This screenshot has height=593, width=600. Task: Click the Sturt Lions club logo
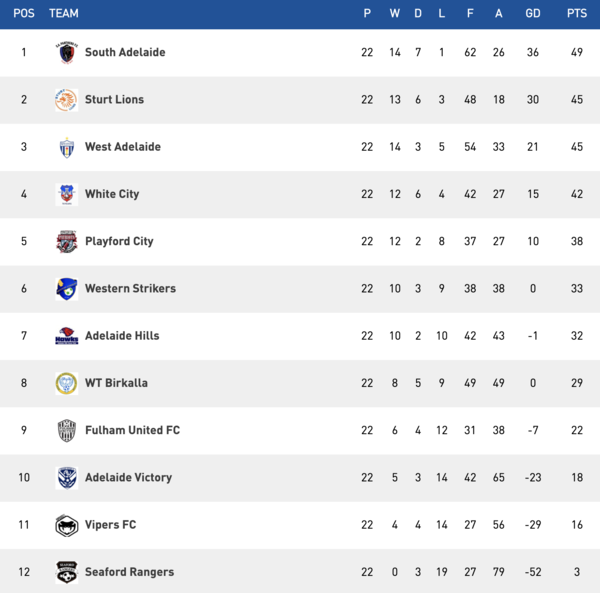tap(66, 100)
